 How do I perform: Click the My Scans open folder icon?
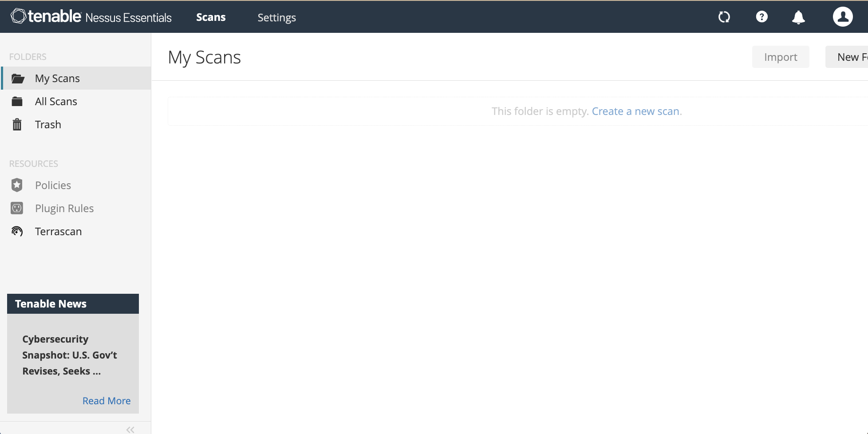tap(18, 79)
